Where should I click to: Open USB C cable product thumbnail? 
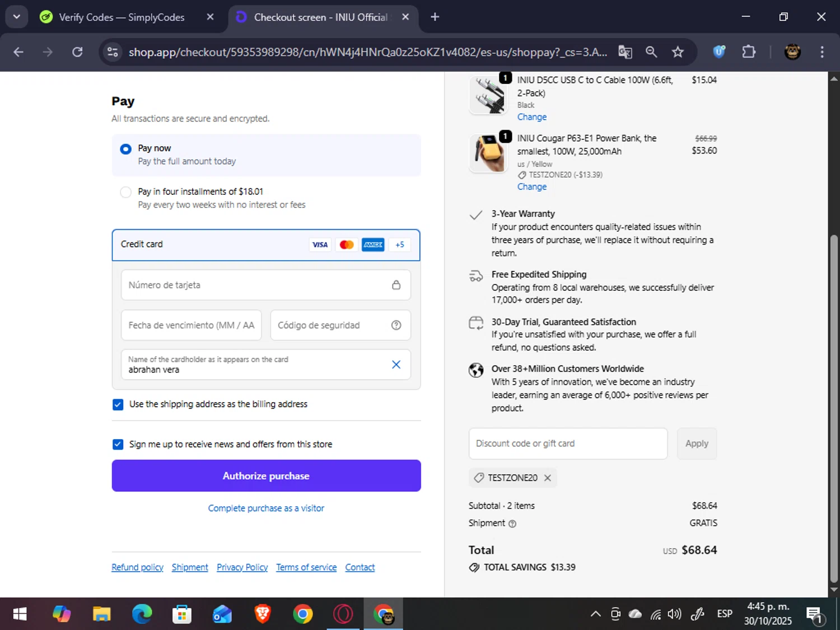click(x=488, y=95)
